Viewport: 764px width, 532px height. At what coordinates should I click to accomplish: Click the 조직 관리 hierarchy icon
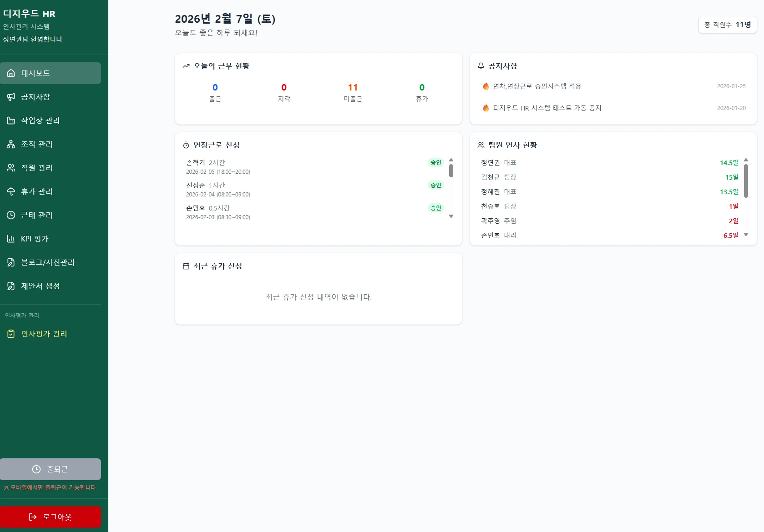tap(11, 144)
